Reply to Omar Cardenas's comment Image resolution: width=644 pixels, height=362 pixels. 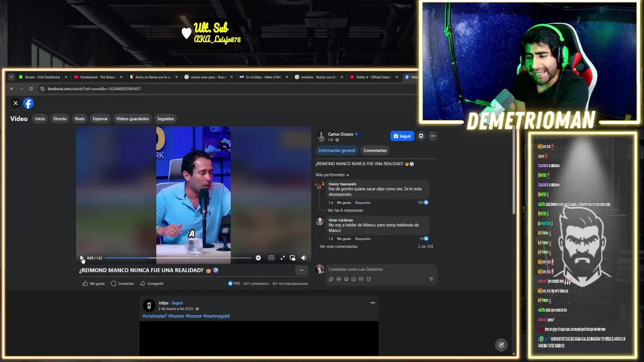363,239
